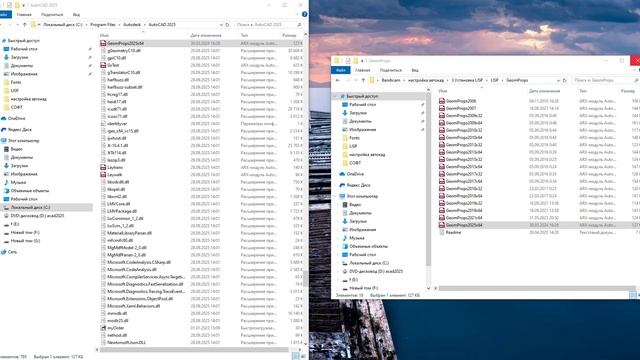Viewport: 640px width, 360px height.
Task: Open Главная tab in AutoCAD 2025 window
Action: click(24, 15)
